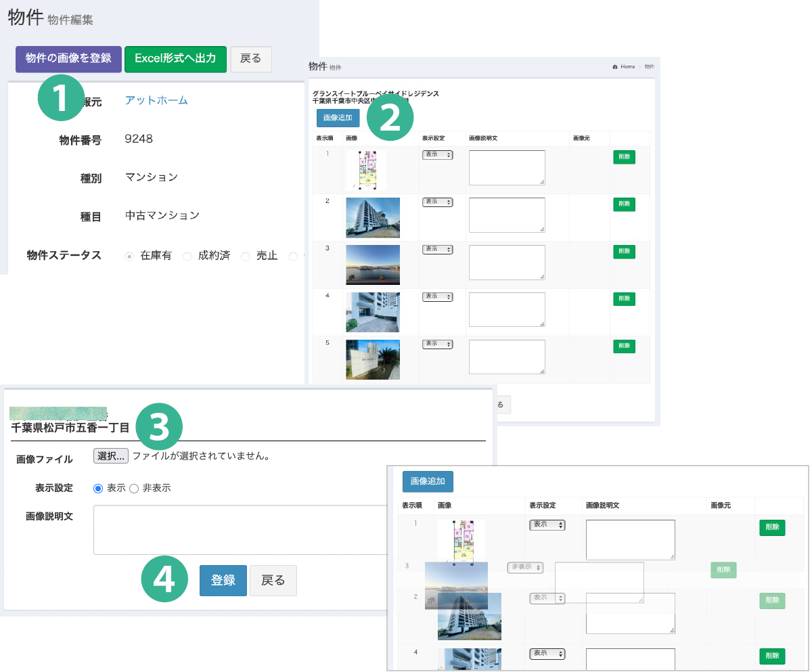
Task: Focus row 4 description box in the グランスイート list
Action: pyautogui.click(x=507, y=309)
